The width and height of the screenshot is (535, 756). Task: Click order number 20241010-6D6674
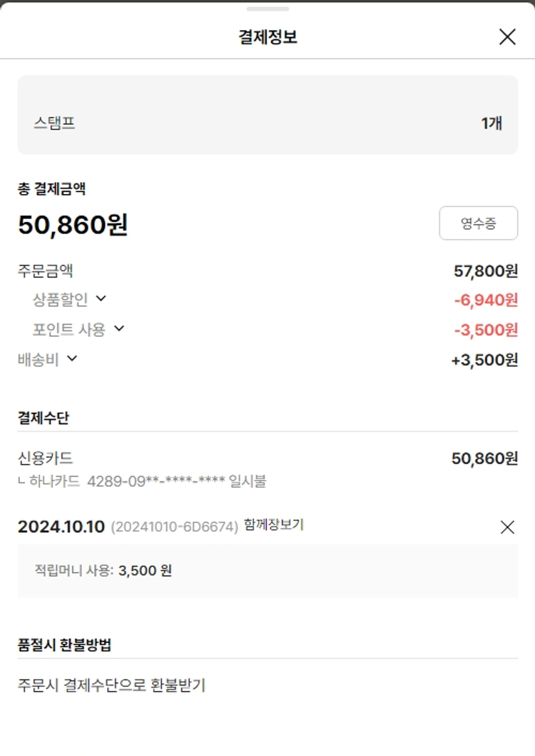coord(175,528)
